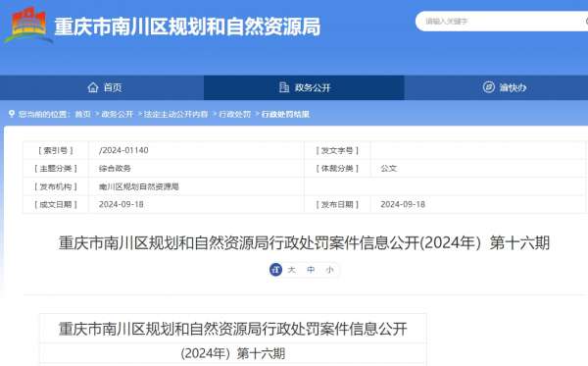
Task: Go to 法定主动公开内容 breadcrumb link
Action: [x=175, y=114]
